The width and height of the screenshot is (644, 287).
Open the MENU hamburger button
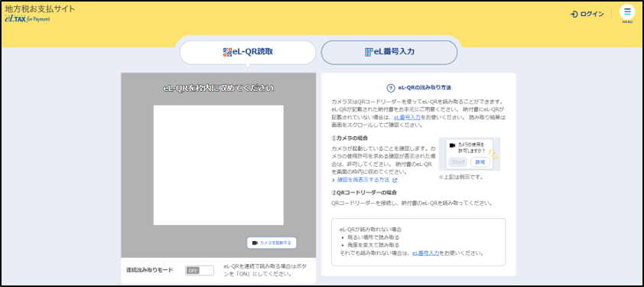627,13
